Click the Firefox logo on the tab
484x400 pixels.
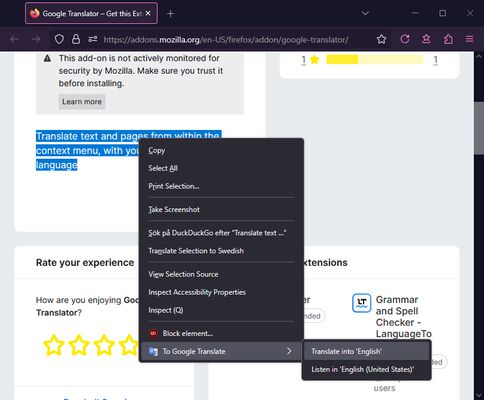tap(35, 13)
